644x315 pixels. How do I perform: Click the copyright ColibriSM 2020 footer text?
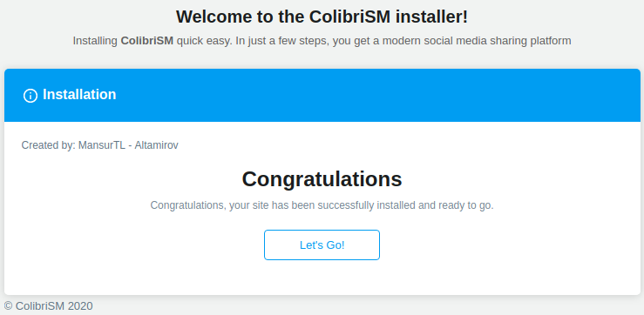click(49, 306)
